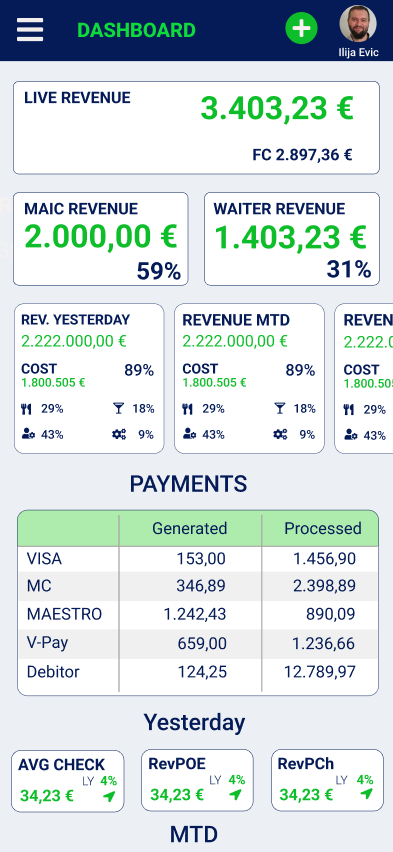This screenshot has width=393, height=852.
Task: Select the Processed column header
Action: 323,528
